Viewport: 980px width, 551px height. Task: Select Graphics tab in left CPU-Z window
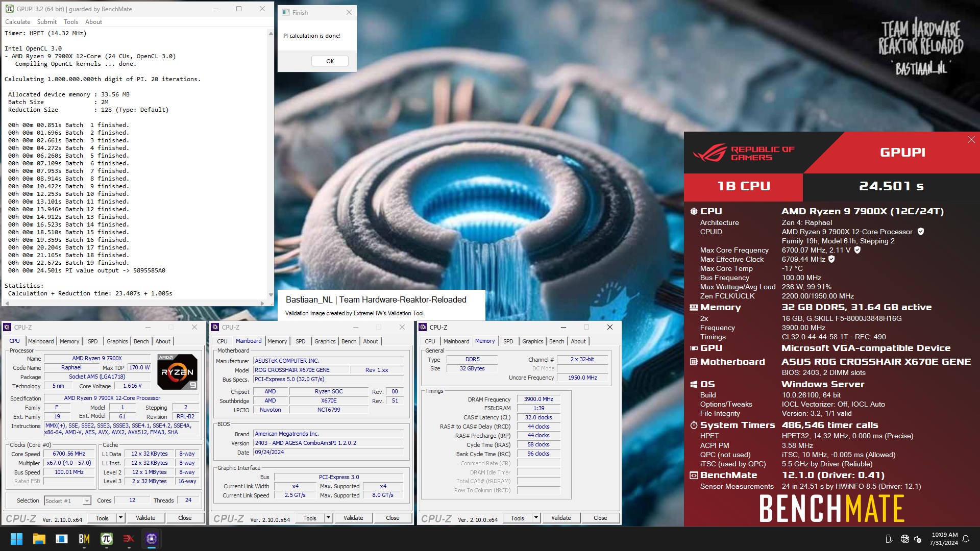tap(117, 341)
